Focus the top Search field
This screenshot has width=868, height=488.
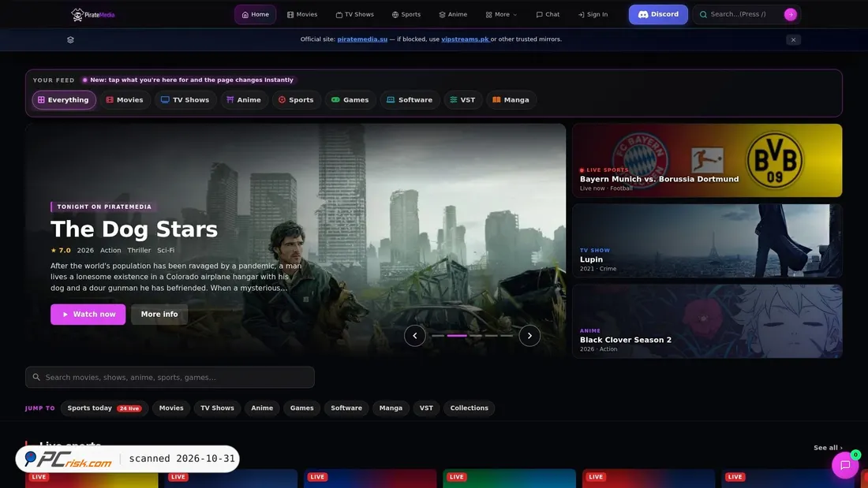tap(745, 14)
